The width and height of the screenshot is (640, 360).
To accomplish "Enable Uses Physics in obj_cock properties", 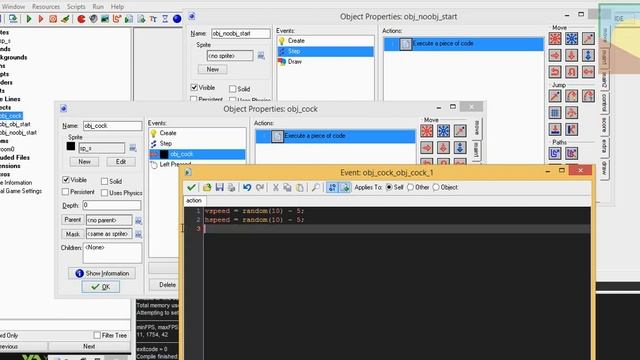I will (104, 193).
